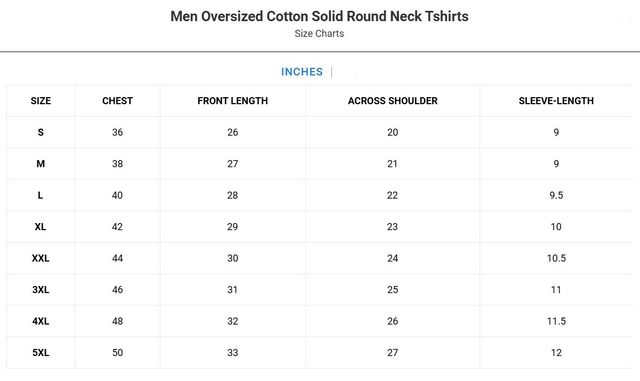This screenshot has width=640, height=381.
Task: Click the SLEEVE-LENGTH column header
Action: pyautogui.click(x=556, y=101)
